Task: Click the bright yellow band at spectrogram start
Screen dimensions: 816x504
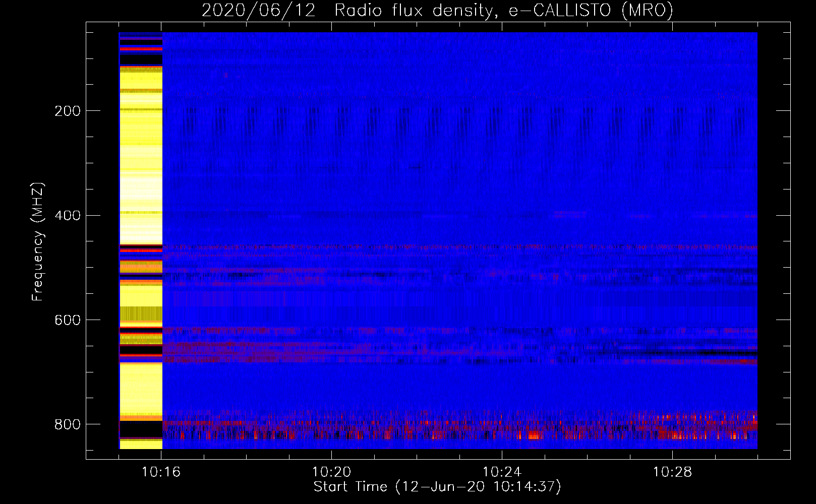Action: [141, 241]
